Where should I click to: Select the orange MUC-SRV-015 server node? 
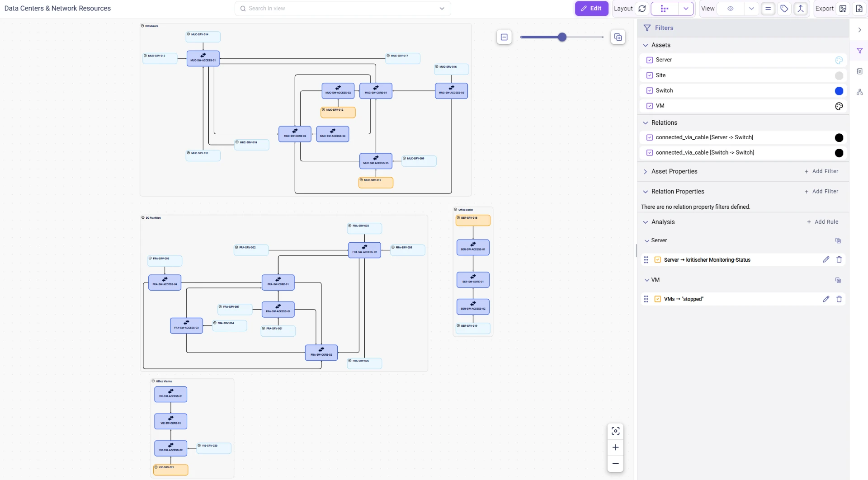pos(376,182)
